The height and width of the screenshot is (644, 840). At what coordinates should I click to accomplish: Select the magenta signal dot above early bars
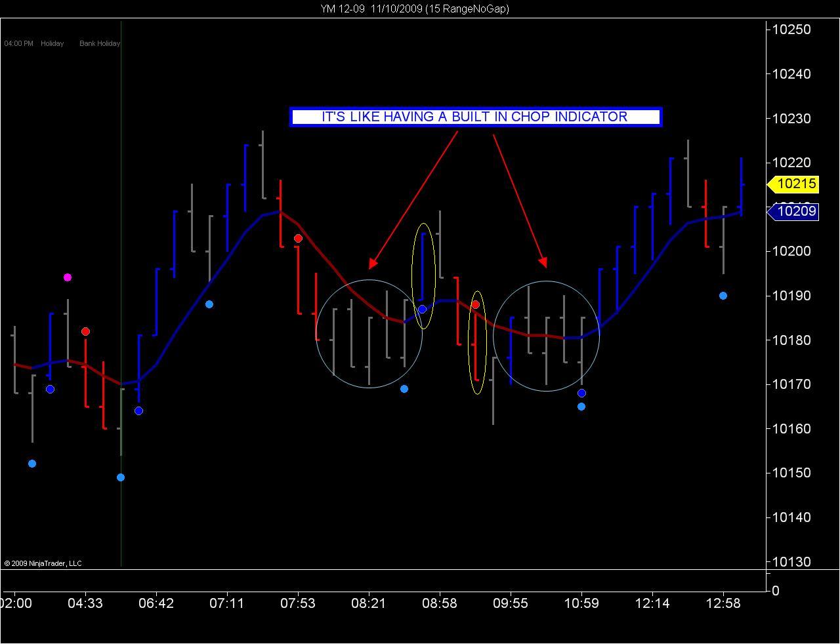68,278
